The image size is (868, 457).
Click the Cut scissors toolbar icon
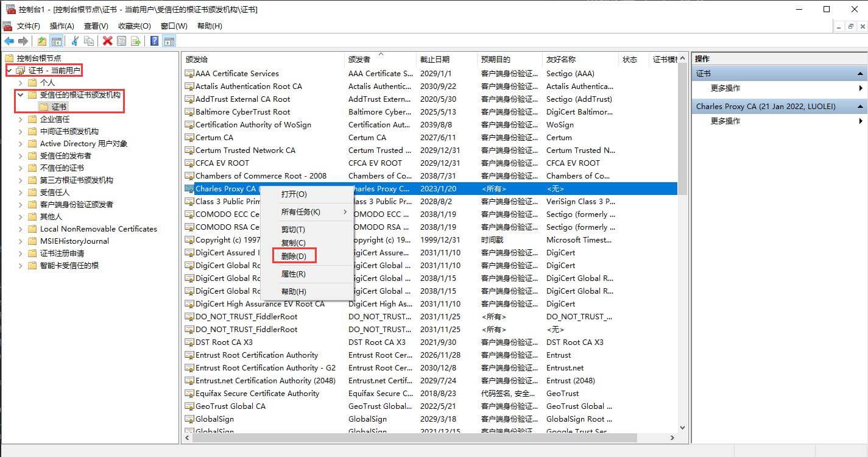coord(75,41)
